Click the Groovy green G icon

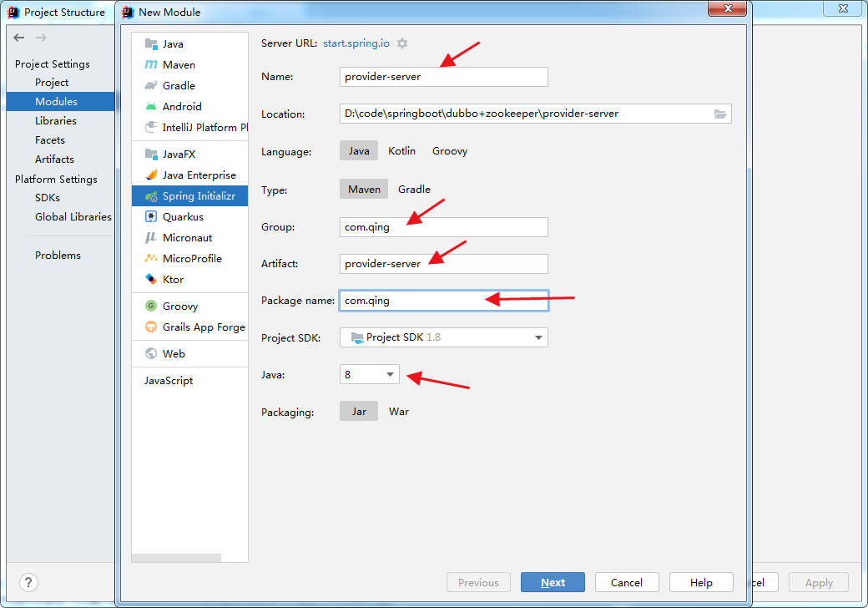click(x=150, y=306)
